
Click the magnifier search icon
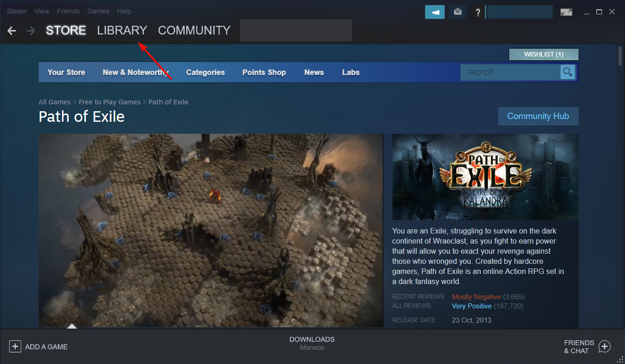pos(568,72)
